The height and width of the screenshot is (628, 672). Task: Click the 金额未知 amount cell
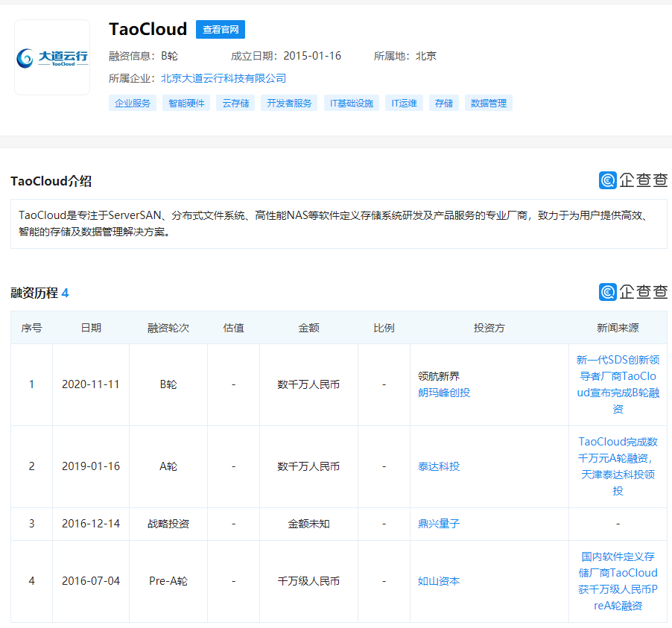coord(308,524)
